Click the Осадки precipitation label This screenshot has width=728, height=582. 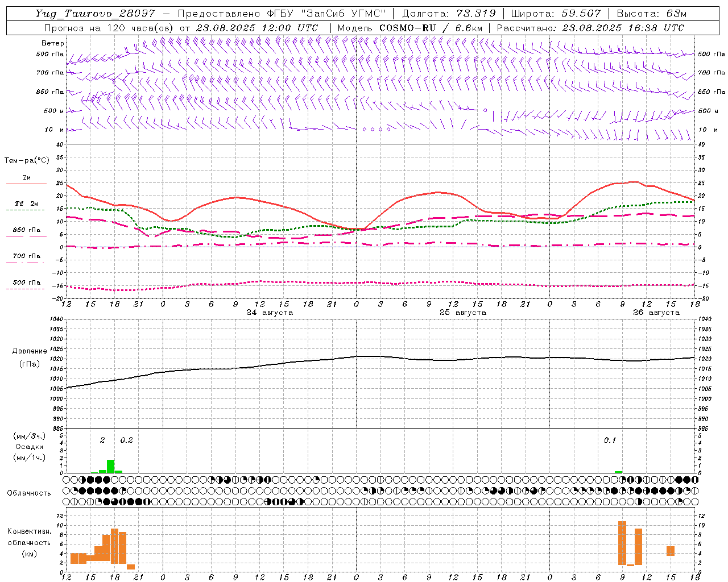30,447
